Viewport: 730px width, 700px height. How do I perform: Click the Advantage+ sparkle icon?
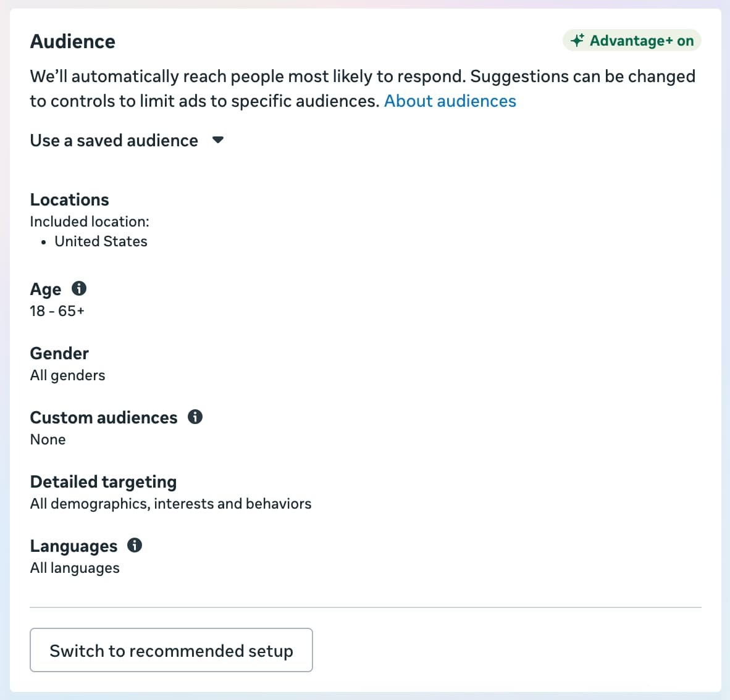click(577, 41)
